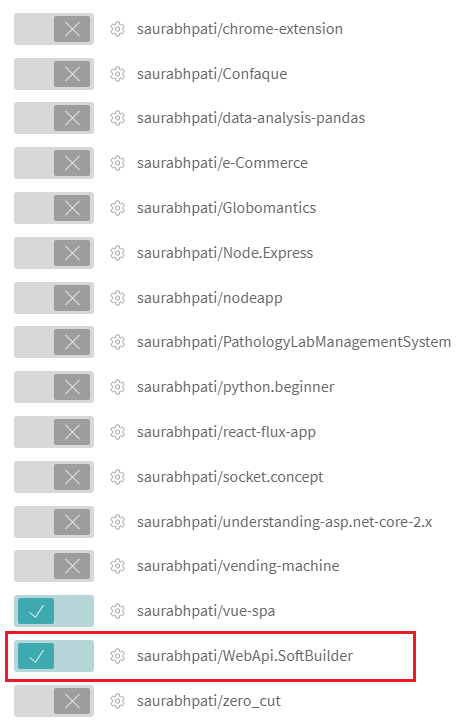
Task: Disable the saurabhpati/vue-spa toggle
Action: pos(54,611)
